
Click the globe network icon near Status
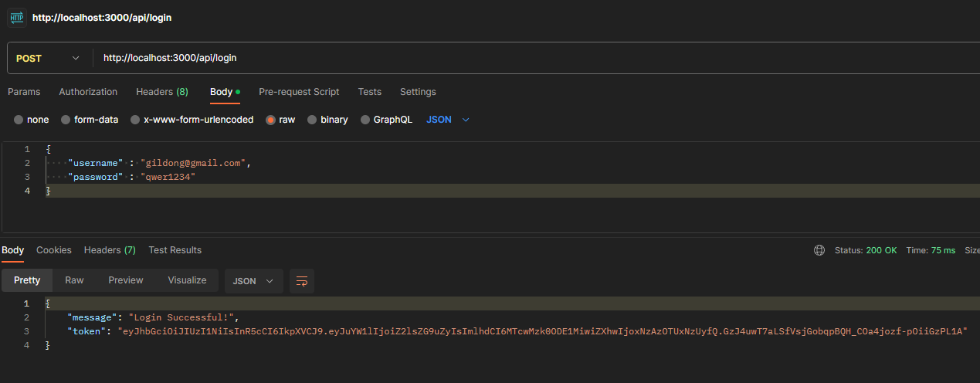click(x=819, y=250)
